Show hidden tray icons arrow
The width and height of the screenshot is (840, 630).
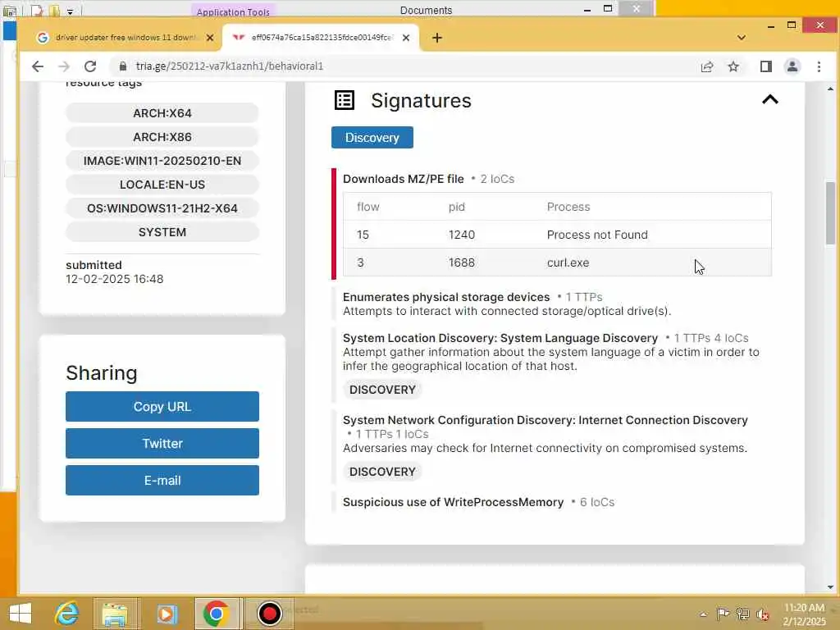point(703,614)
